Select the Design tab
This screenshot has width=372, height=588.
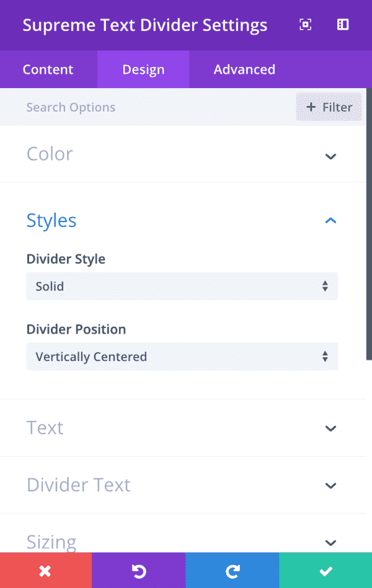tap(143, 69)
